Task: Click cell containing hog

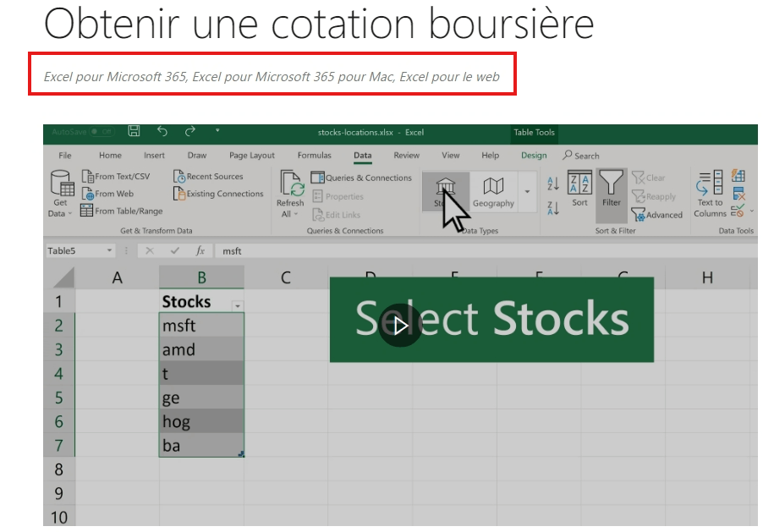Action: 201,421
